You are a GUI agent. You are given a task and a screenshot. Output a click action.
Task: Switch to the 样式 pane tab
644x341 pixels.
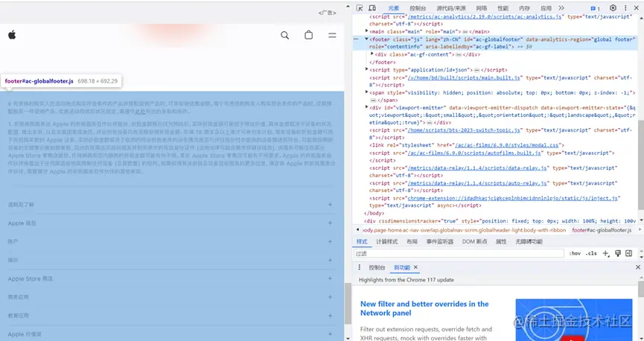click(x=361, y=241)
